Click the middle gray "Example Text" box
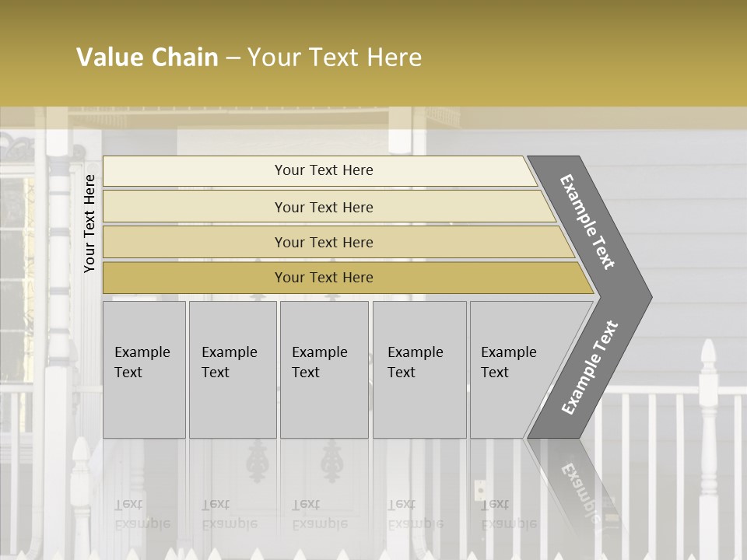The image size is (747, 560). (324, 369)
